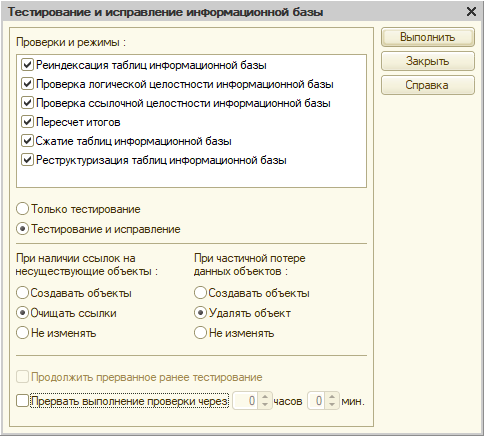Click the Закрыть button
The image size is (484, 436).
428,61
